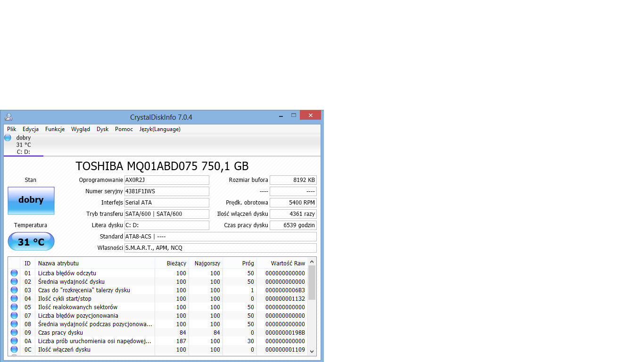
Task: Click the attribute list scroll up arrow
Action: (312, 261)
